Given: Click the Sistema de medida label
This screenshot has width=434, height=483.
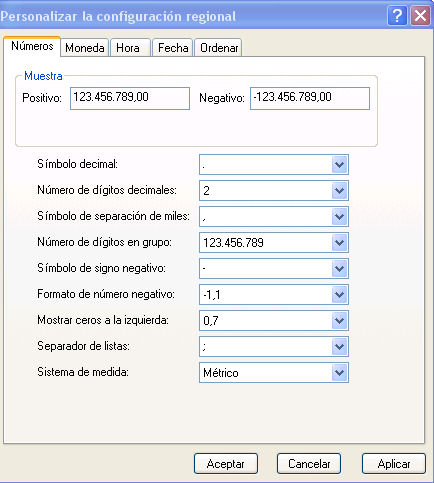Looking at the screenshot, I should (83, 372).
